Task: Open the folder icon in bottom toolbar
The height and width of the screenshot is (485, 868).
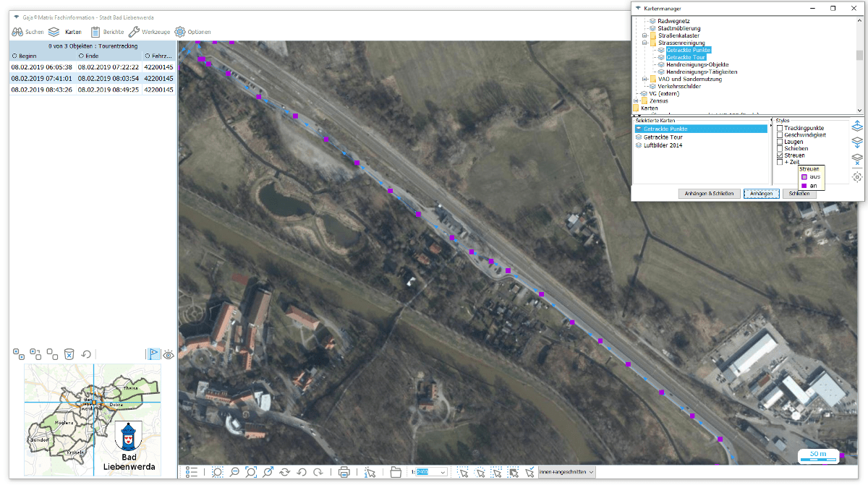Action: pyautogui.click(x=396, y=472)
